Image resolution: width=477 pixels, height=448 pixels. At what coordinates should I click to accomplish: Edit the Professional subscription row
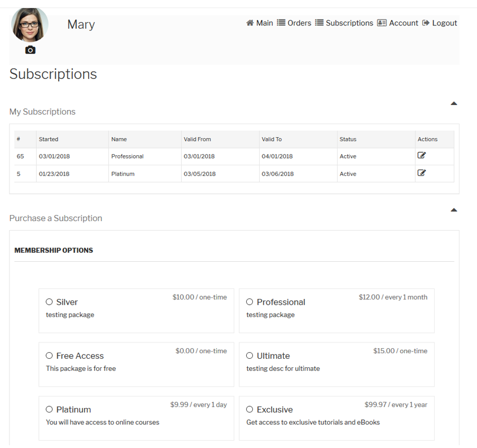(x=421, y=156)
